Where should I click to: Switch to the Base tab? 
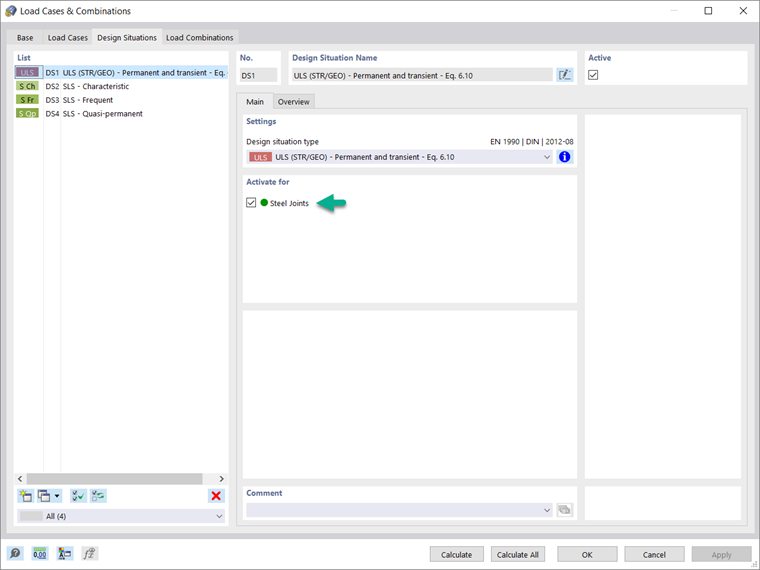click(x=25, y=37)
